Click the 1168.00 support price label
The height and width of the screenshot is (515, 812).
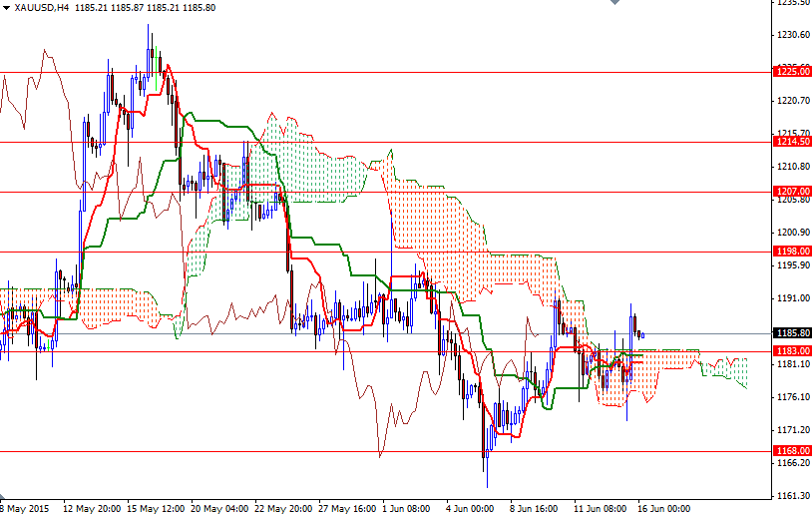point(791,451)
